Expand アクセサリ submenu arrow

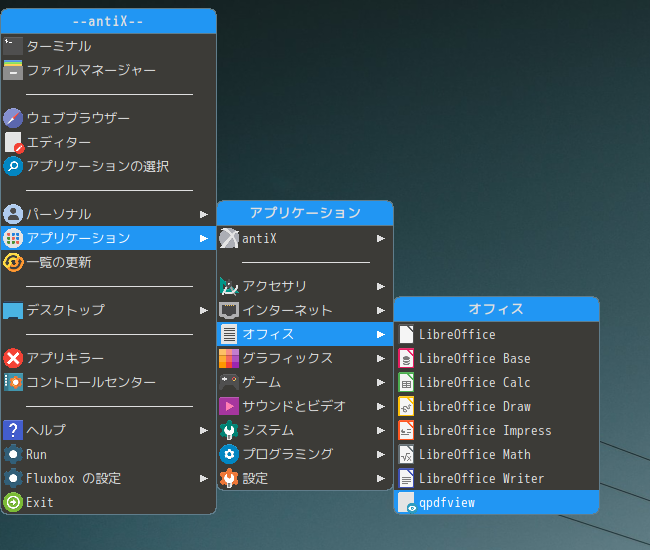381,286
